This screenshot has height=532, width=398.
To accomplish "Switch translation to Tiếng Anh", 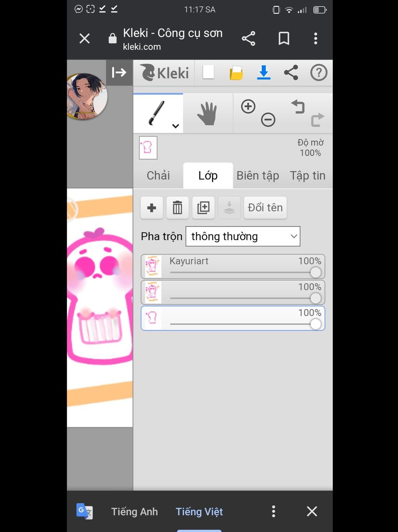I will tap(134, 511).
